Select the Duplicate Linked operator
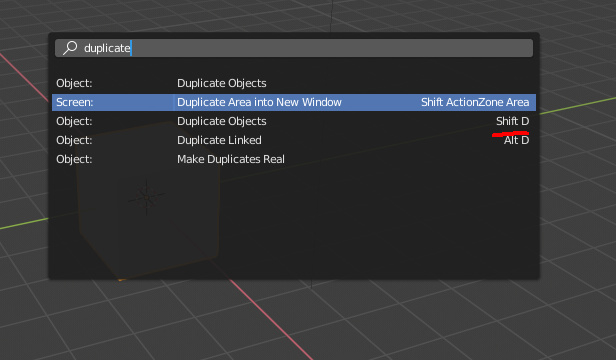This screenshot has width=616, height=360. point(294,140)
